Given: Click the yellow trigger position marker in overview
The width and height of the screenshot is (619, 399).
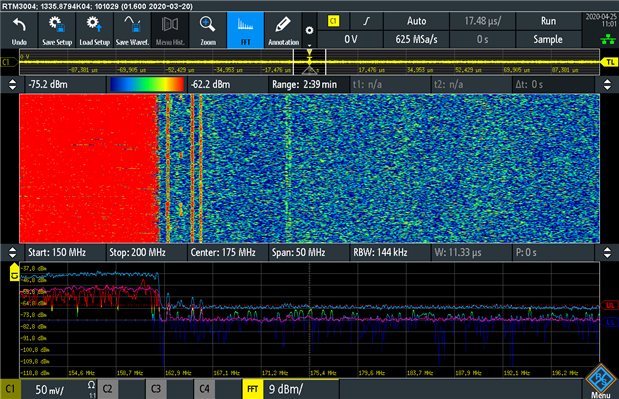Looking at the screenshot, I should [310, 53].
